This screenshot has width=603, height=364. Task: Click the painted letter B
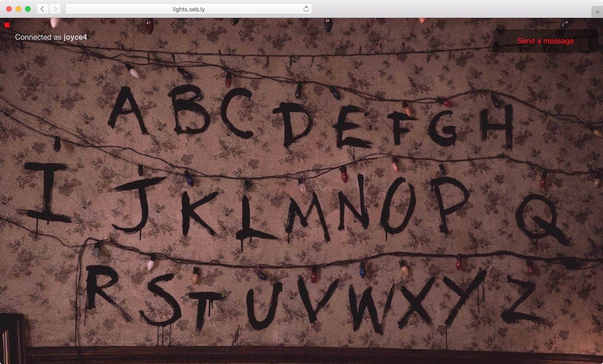[188, 110]
